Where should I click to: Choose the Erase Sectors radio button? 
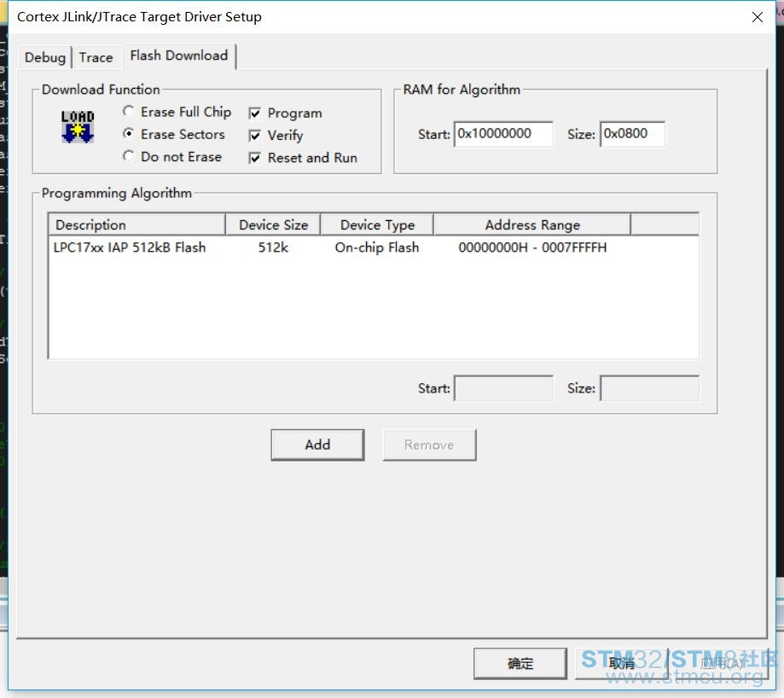pyautogui.click(x=129, y=134)
